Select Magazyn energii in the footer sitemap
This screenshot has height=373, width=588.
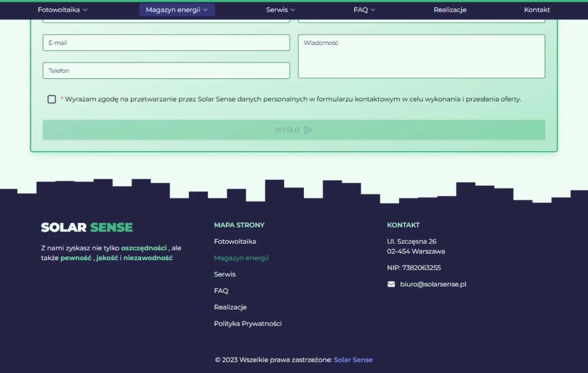point(241,258)
